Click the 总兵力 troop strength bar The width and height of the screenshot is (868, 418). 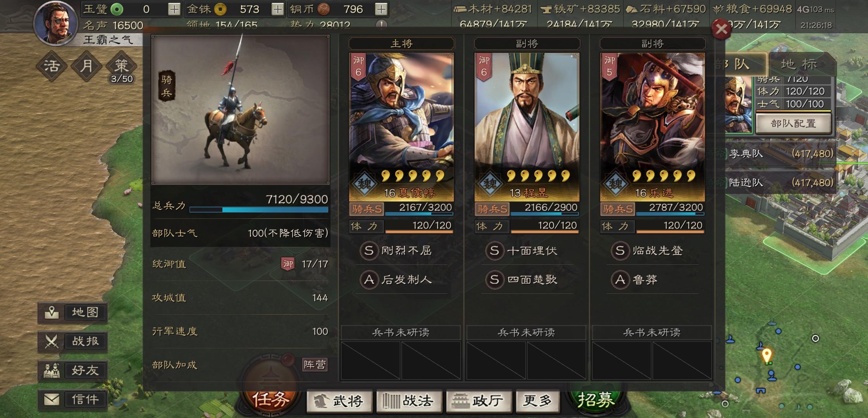258,209
